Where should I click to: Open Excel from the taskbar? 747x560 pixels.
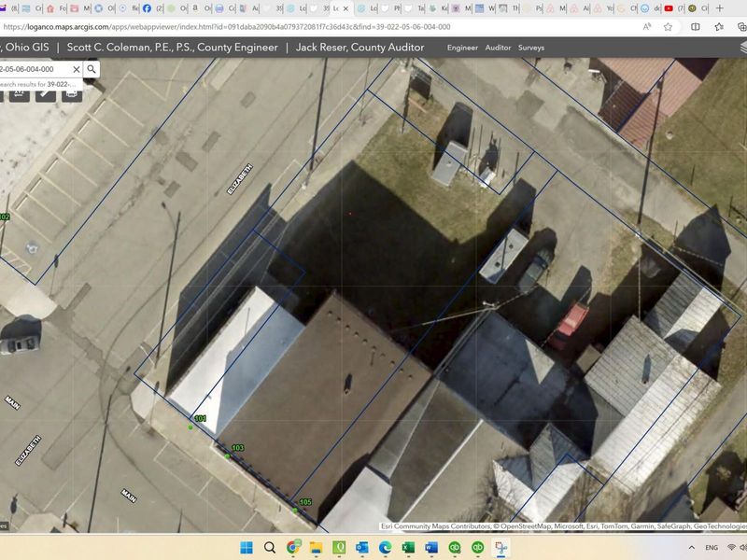408,548
